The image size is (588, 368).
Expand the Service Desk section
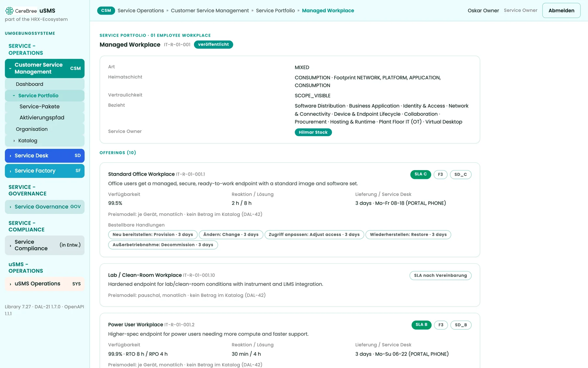pyautogui.click(x=45, y=156)
